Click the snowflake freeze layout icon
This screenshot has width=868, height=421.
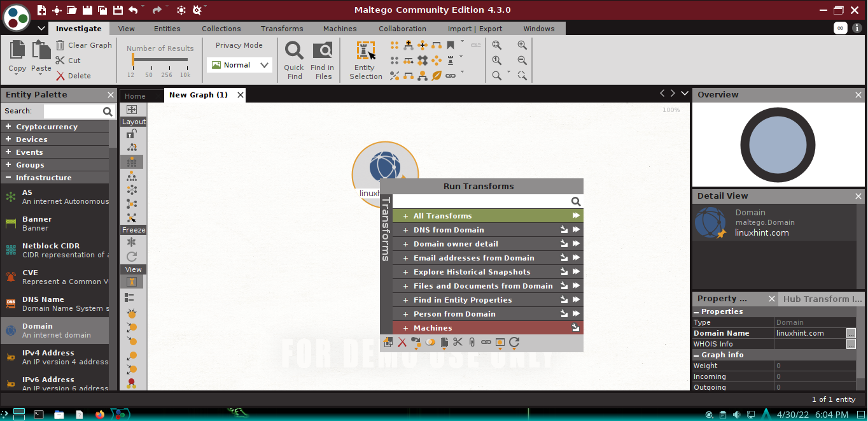pos(132,242)
